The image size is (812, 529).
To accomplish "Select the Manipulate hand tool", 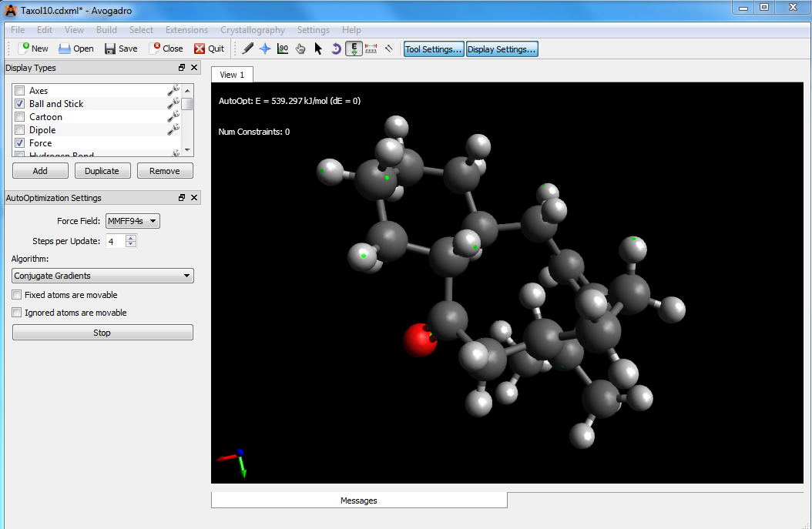I will coord(300,49).
